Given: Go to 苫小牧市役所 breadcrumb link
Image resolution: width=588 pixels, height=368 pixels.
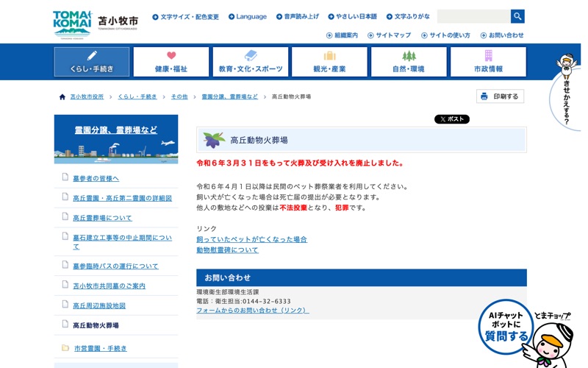Looking at the screenshot, I should coord(87,97).
